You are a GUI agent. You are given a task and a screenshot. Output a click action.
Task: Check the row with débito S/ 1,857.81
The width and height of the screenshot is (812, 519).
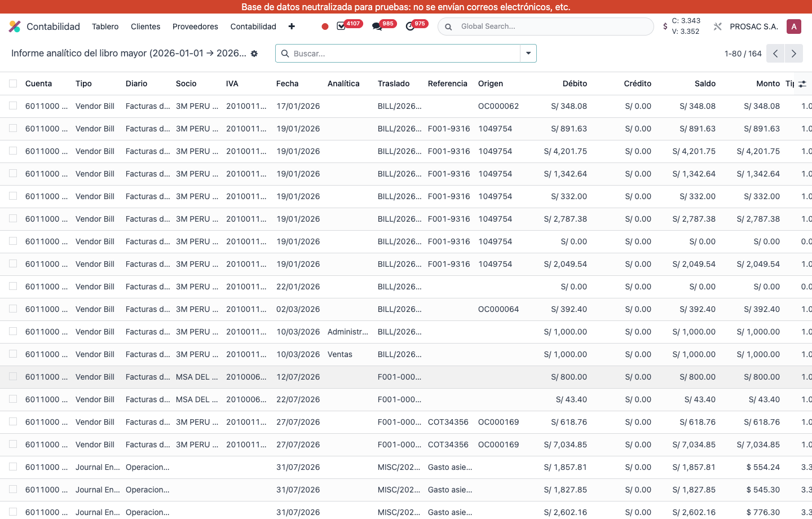point(13,467)
